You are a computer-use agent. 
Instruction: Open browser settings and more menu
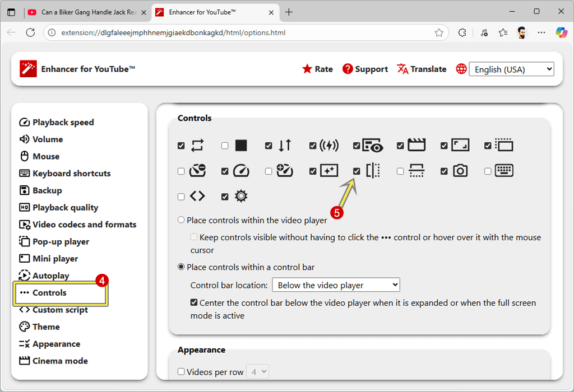click(x=541, y=32)
